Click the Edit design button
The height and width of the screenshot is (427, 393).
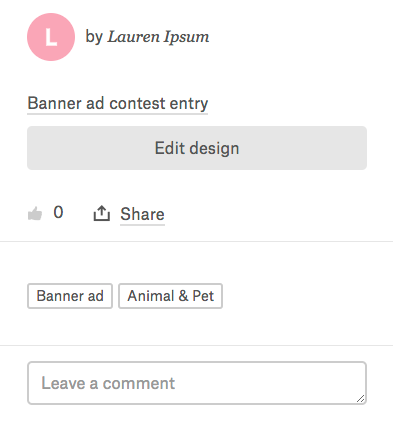[x=197, y=148]
